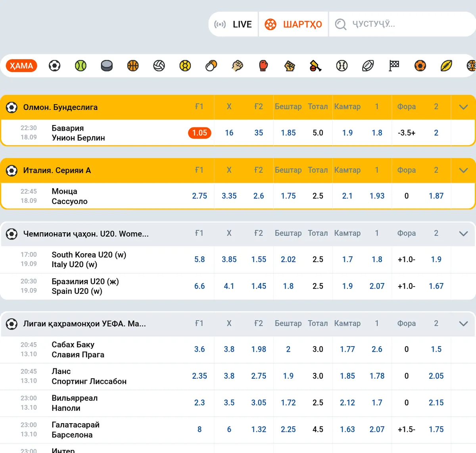The height and width of the screenshot is (453, 476).
Task: Open the Бавария vs Унион Берлин match
Action: tap(78, 133)
